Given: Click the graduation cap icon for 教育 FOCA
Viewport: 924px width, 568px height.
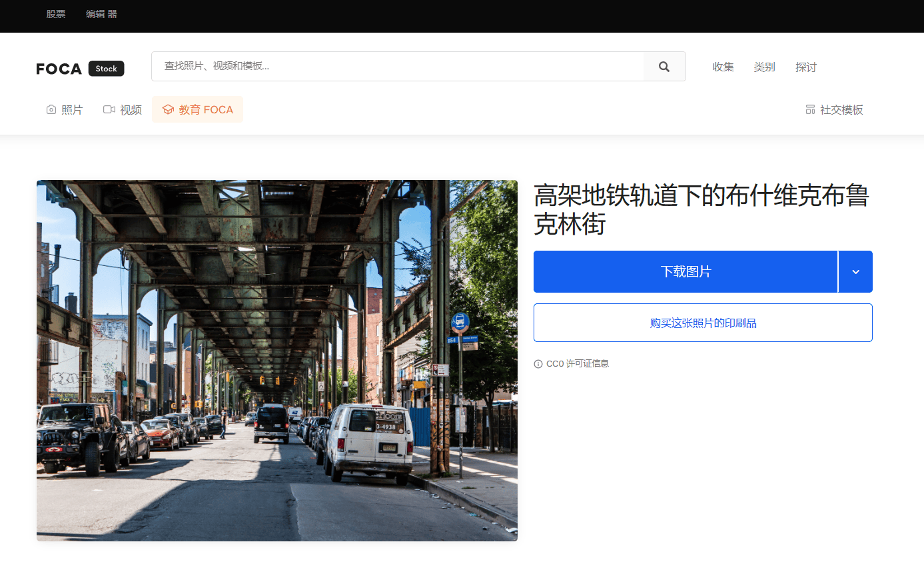Looking at the screenshot, I should click(168, 109).
